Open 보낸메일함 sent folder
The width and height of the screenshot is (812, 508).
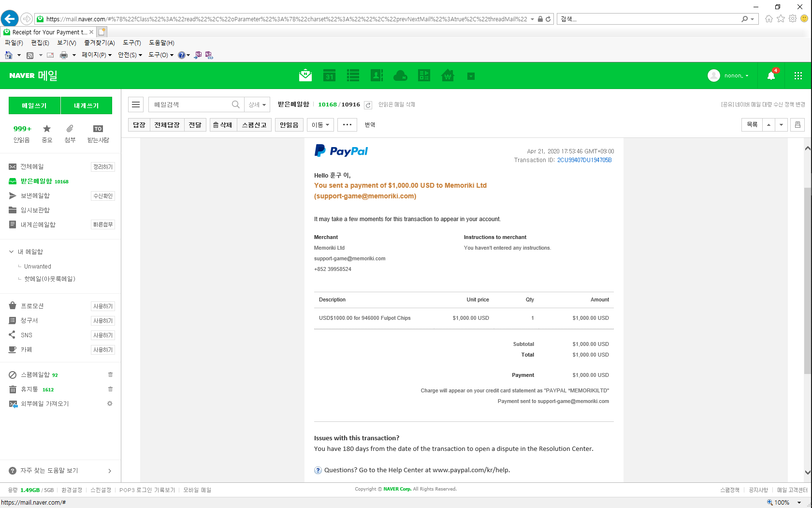coord(35,195)
